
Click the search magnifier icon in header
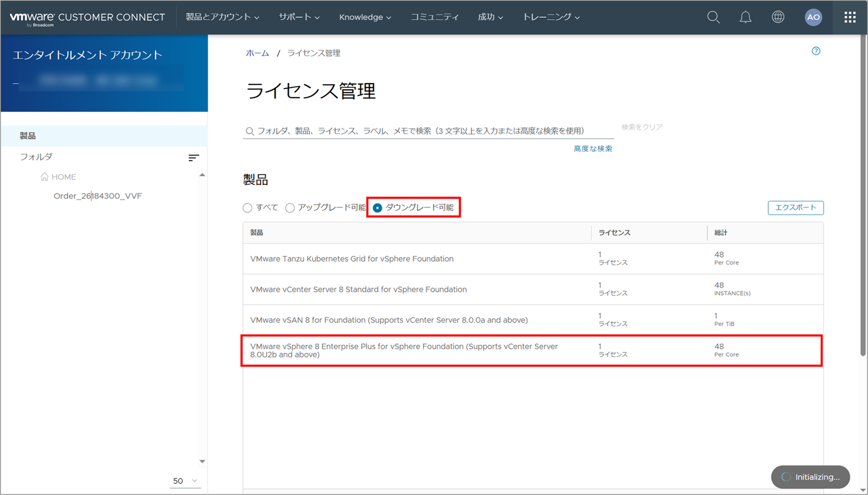click(713, 17)
